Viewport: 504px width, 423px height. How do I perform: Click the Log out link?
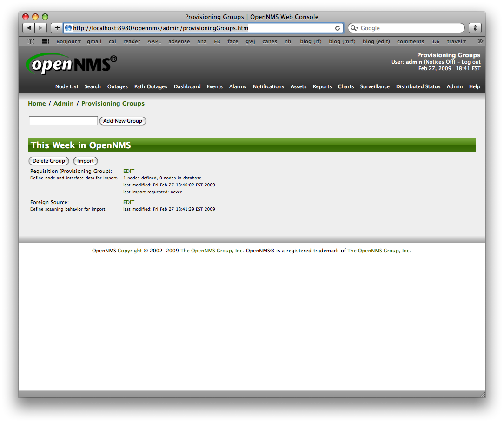(x=471, y=62)
